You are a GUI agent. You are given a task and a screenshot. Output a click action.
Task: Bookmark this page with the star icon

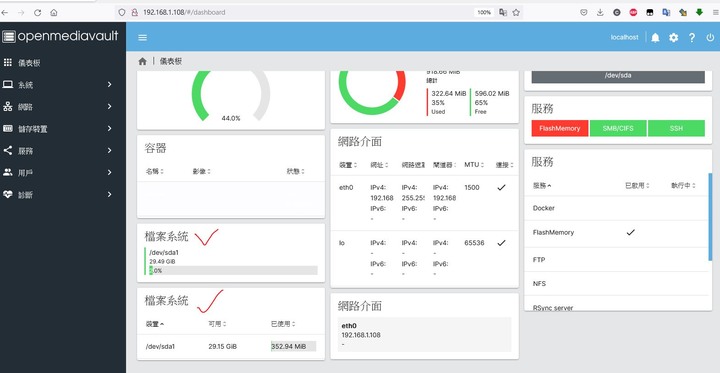(516, 12)
